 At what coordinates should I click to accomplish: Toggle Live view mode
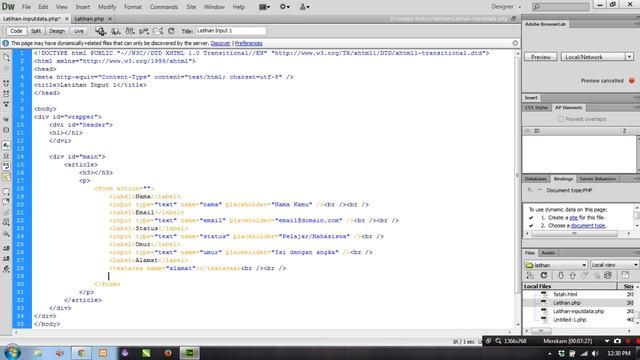tap(78, 31)
